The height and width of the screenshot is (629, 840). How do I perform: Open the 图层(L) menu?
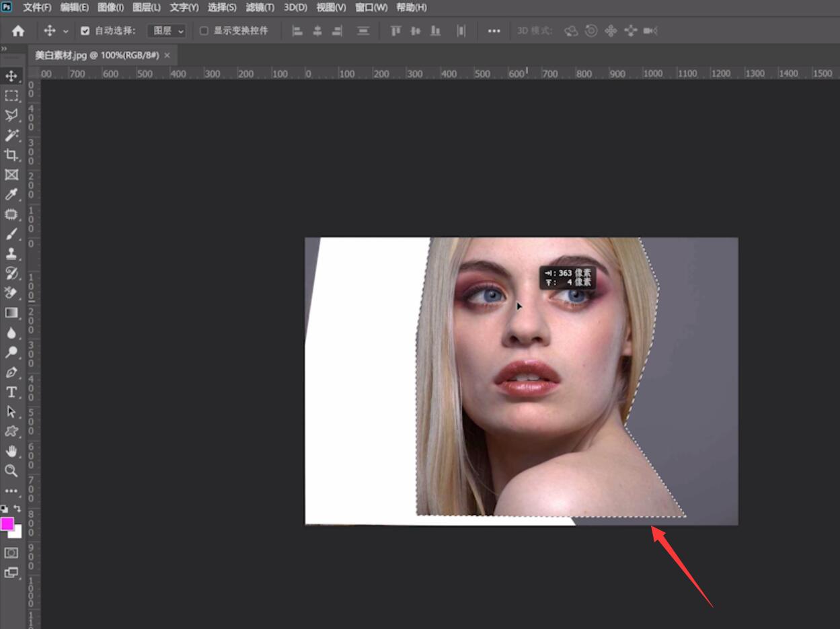click(147, 7)
